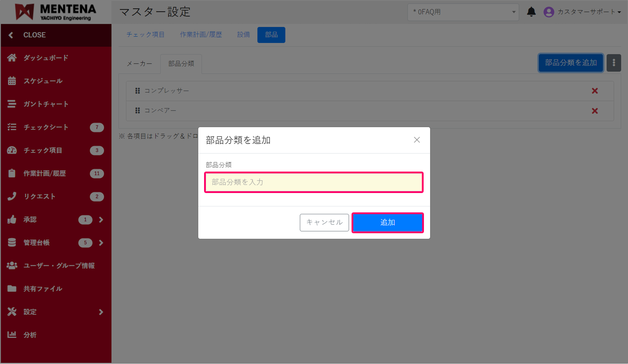Click the キャンセル button
628x364 pixels.
pos(324,222)
